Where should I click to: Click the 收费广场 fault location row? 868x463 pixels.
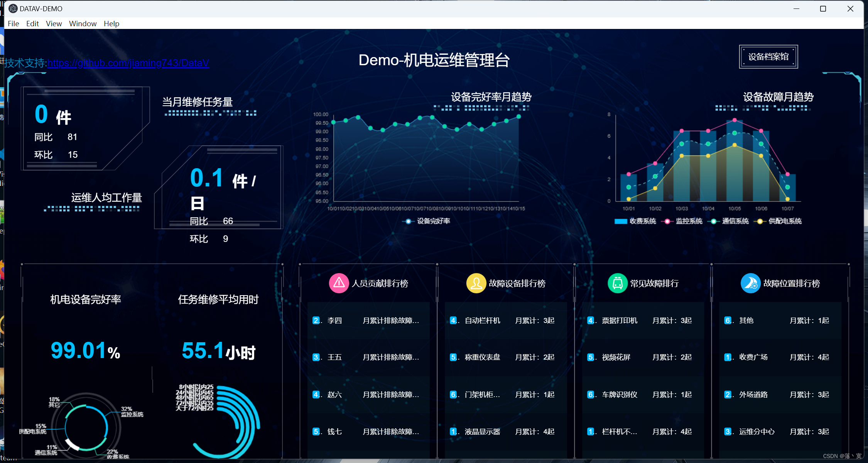tap(780, 357)
